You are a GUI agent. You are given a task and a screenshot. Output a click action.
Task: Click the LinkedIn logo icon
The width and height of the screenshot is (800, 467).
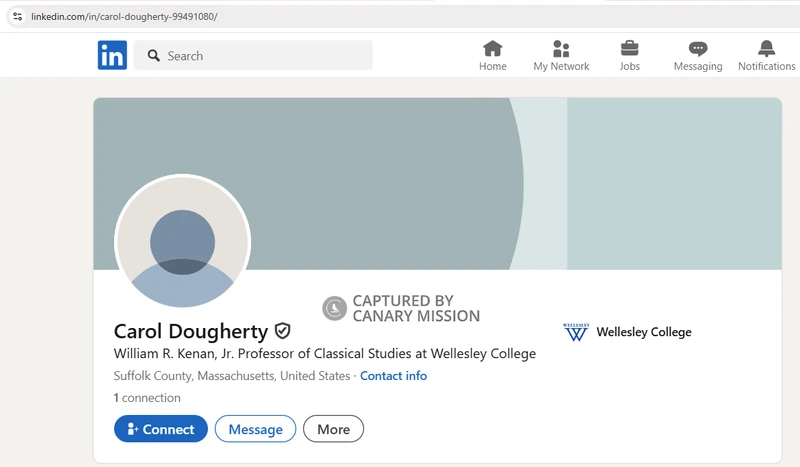pyautogui.click(x=112, y=55)
